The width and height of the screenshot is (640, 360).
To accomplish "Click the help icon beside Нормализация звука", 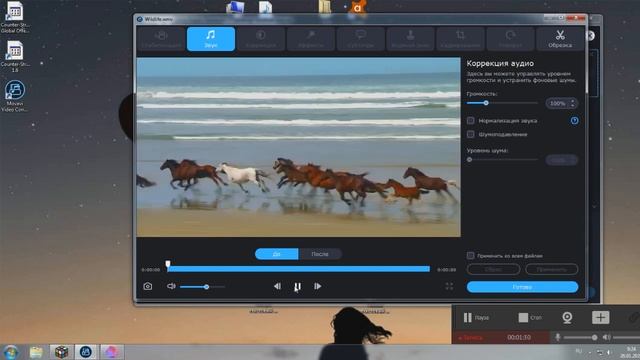I will click(x=574, y=120).
